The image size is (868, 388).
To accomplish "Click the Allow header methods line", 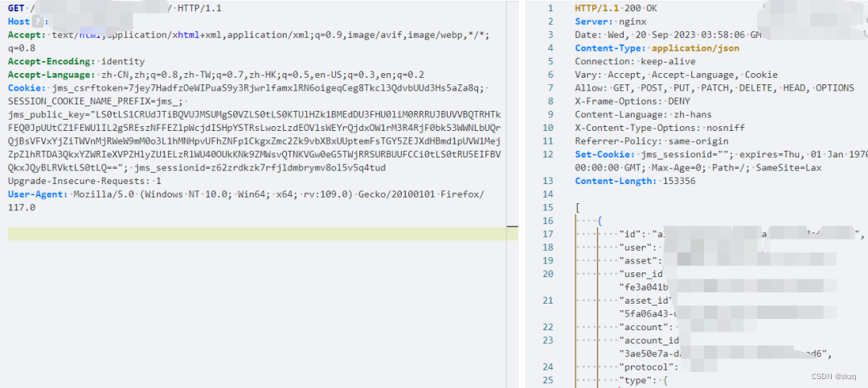I will click(714, 88).
